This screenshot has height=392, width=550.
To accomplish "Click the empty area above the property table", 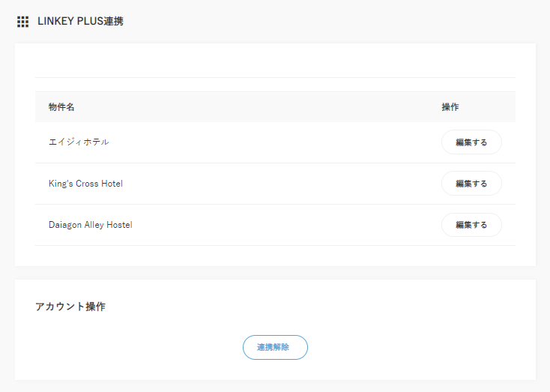I will pyautogui.click(x=275, y=61).
